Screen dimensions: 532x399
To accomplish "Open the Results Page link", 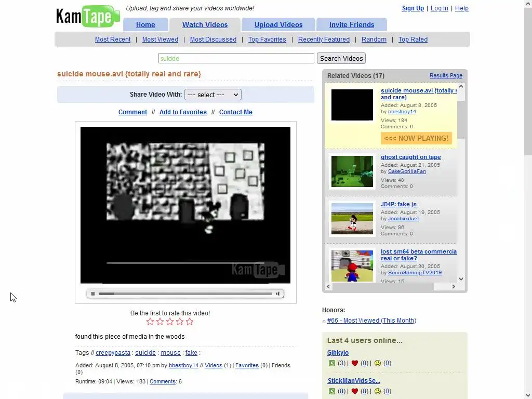I will click(446, 76).
